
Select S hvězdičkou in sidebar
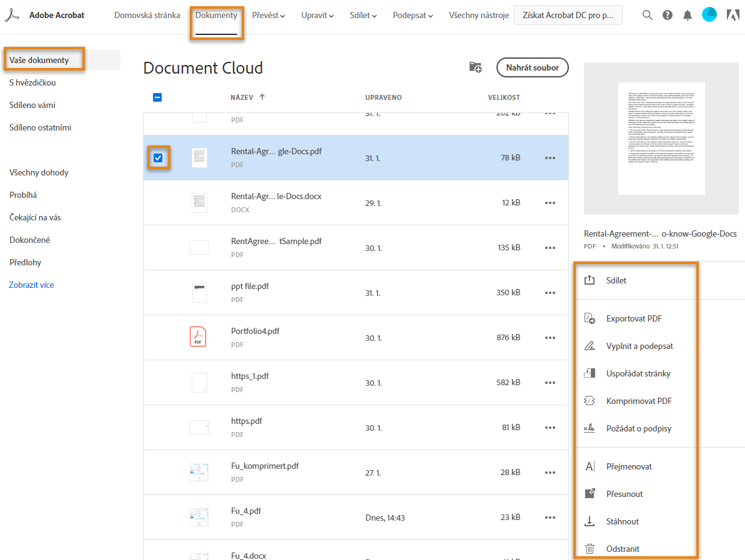pos(32,82)
